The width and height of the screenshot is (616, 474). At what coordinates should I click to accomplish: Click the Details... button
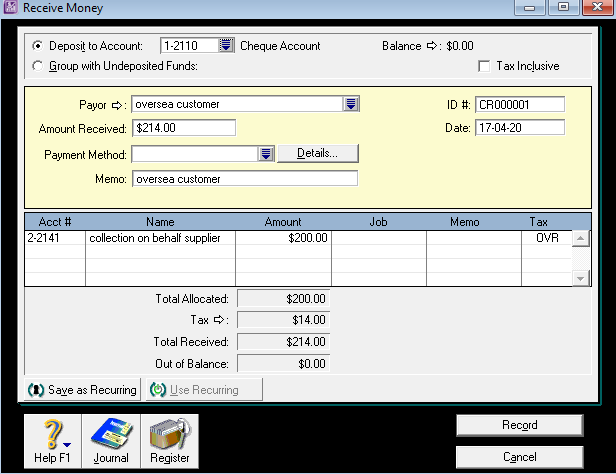click(318, 153)
